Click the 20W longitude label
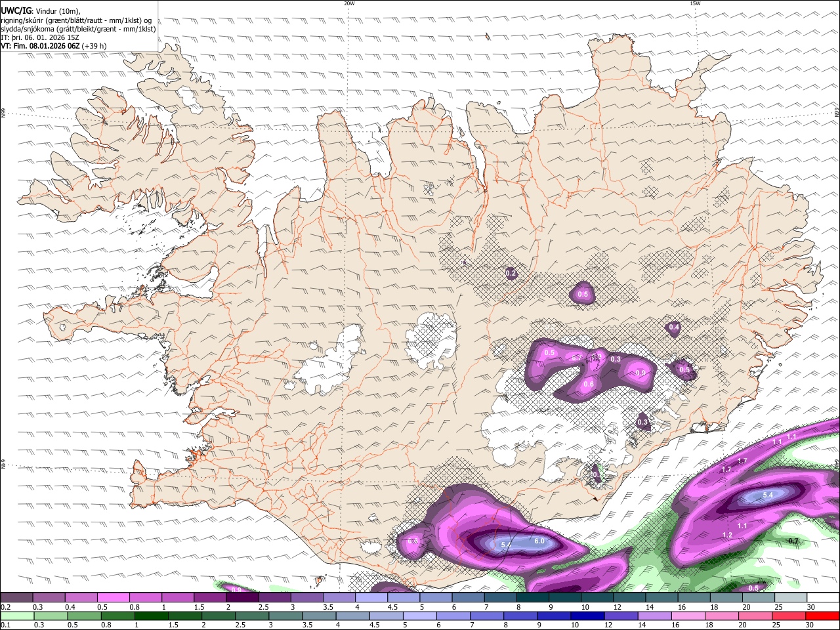This screenshot has height=630, width=840. (x=349, y=3)
